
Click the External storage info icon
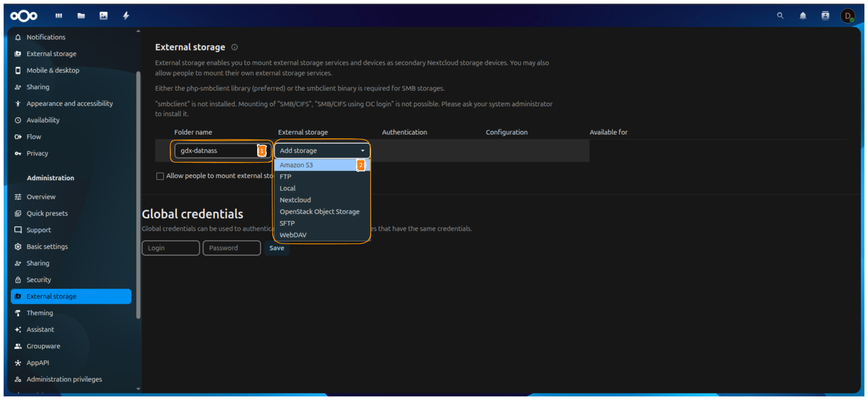tap(234, 47)
